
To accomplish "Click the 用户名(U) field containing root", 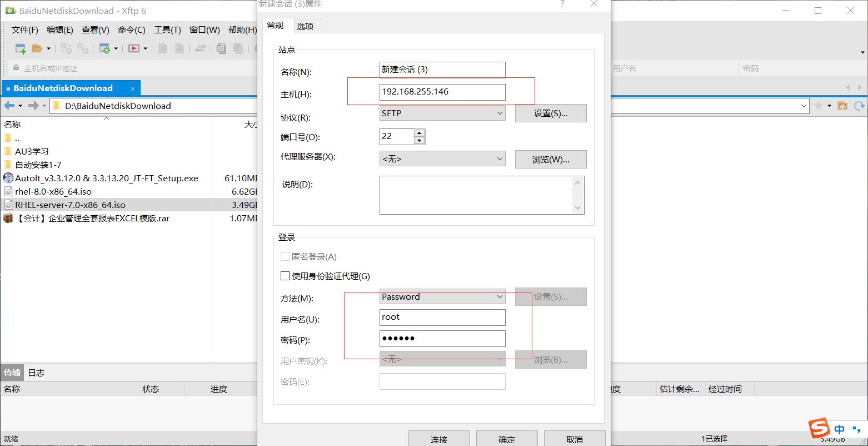I will 442,318.
